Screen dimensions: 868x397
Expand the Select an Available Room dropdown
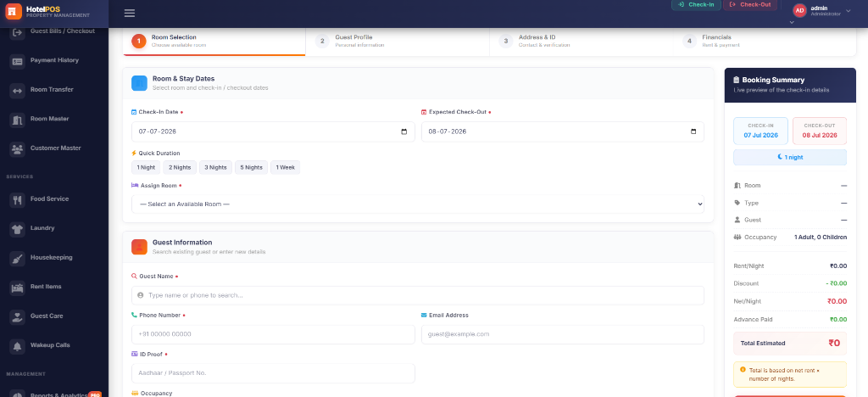coord(418,204)
